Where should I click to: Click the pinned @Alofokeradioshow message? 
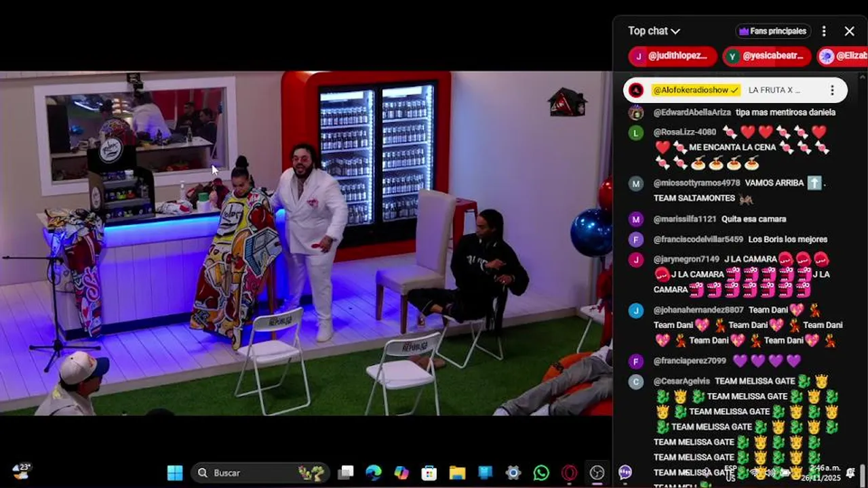[x=735, y=89]
